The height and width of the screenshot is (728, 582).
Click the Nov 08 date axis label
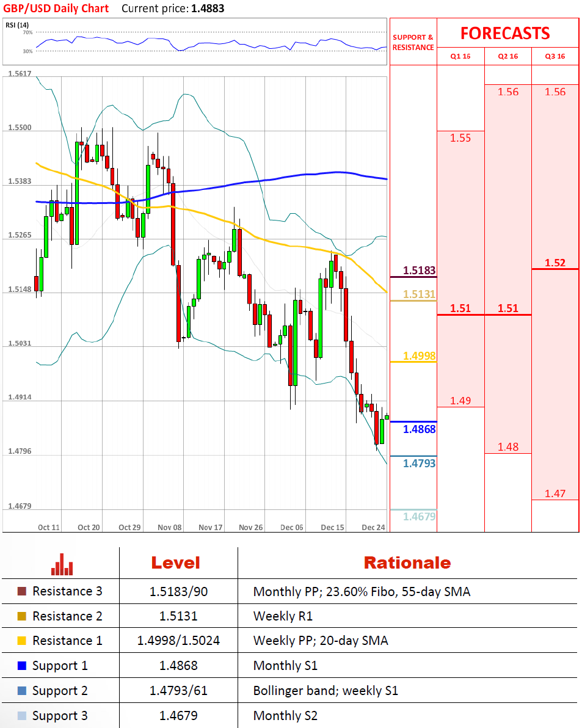[x=169, y=528]
